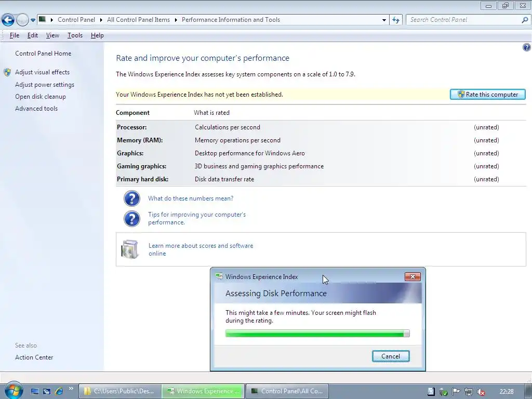Click the Rate this computer button
This screenshot has height=399, width=532.
tap(487, 95)
